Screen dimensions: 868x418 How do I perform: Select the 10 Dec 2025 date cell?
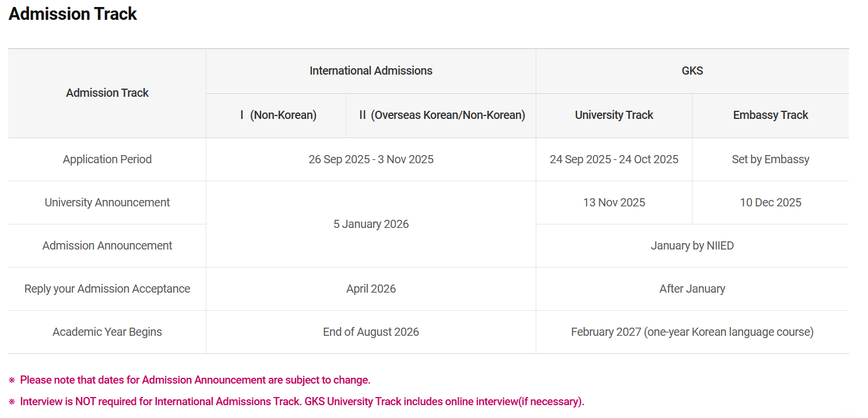coord(770,203)
